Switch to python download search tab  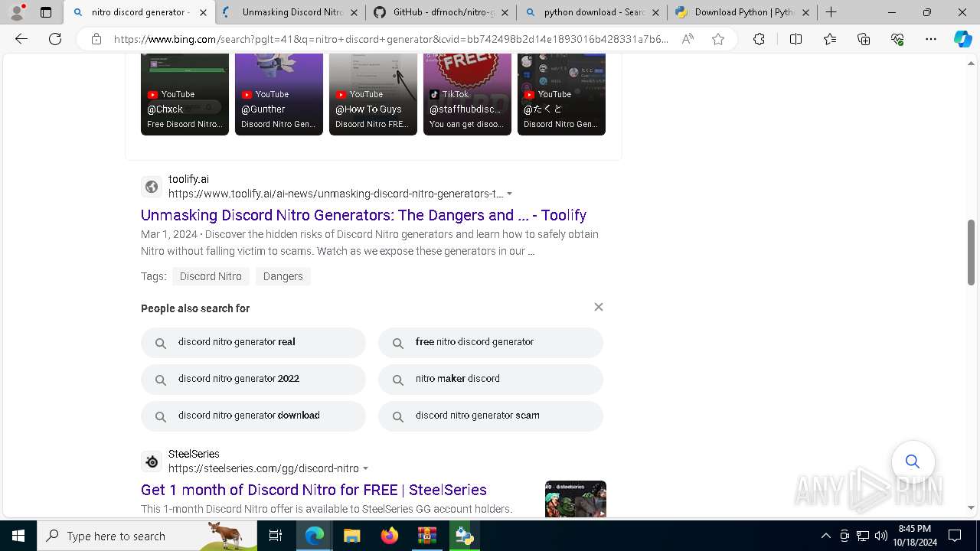click(x=593, y=12)
